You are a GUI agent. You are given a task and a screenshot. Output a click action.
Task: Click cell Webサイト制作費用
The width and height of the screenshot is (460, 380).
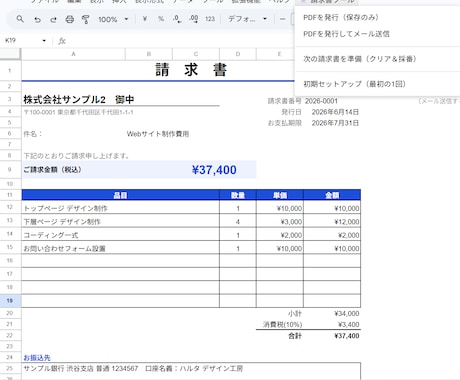coord(158,134)
